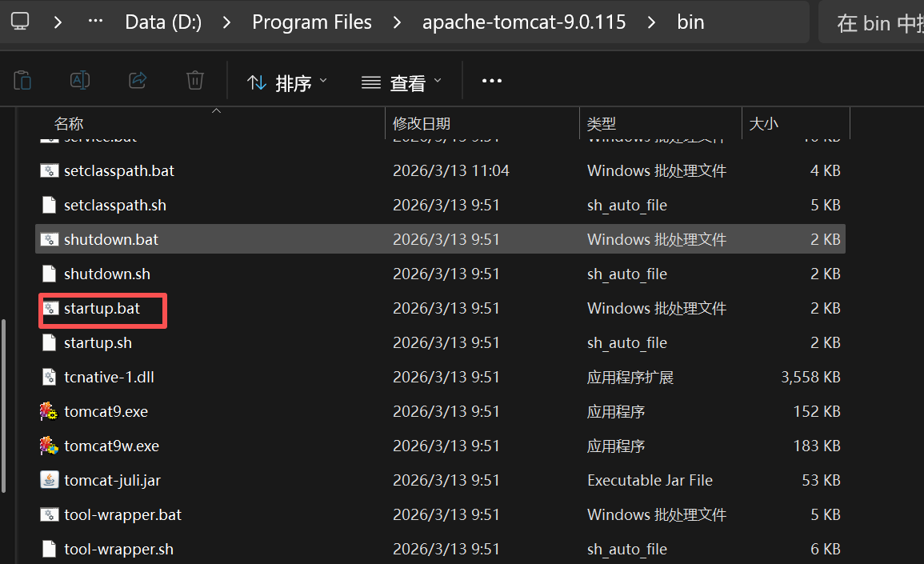Sort by 修改日期 column header

click(422, 124)
